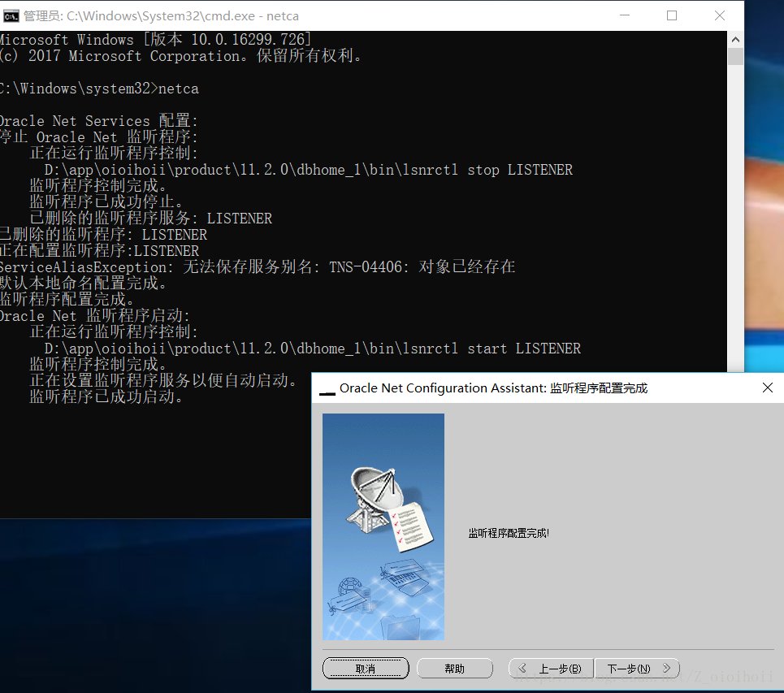Click the maximize icon of the cmd window
The image size is (784, 693).
[x=671, y=15]
